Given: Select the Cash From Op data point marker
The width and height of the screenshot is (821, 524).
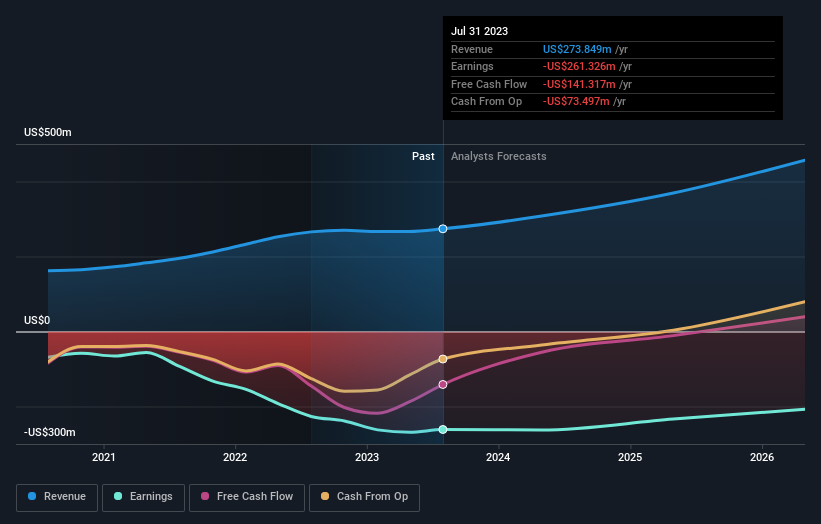Looking at the screenshot, I should (x=443, y=359).
